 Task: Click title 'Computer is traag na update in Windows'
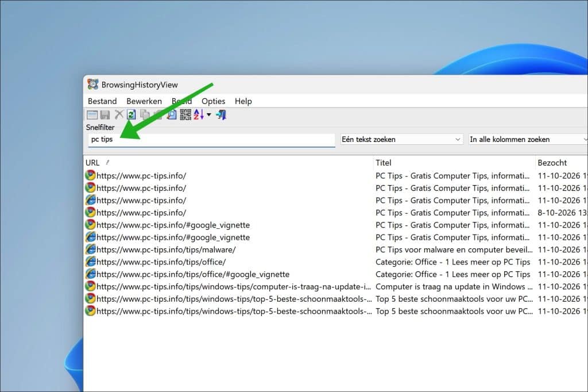click(x=454, y=287)
